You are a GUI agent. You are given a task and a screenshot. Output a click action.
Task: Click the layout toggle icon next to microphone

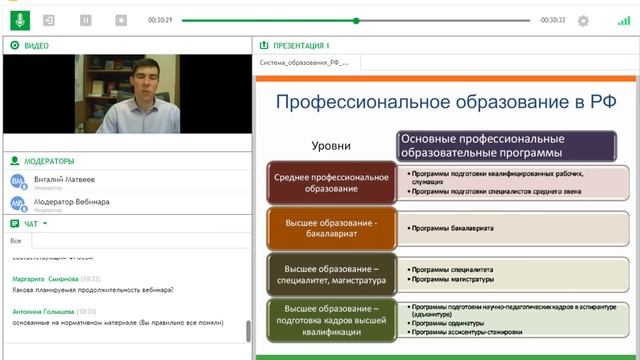click(49, 20)
